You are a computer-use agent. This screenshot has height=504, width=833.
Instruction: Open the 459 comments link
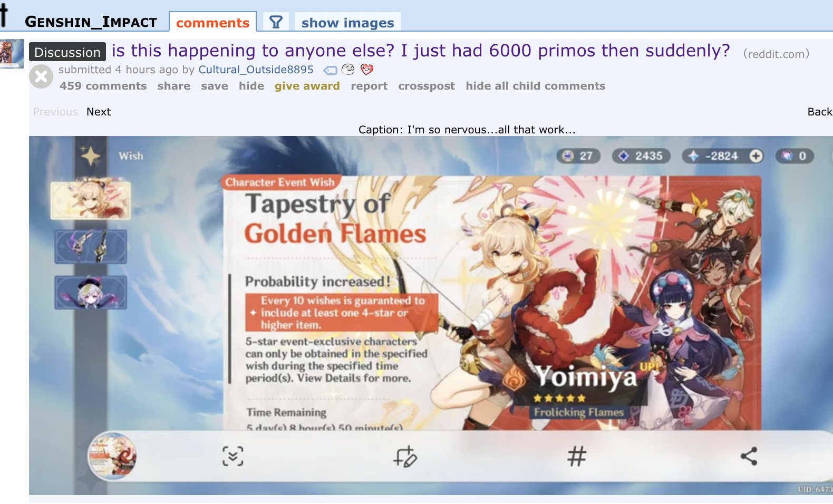103,86
